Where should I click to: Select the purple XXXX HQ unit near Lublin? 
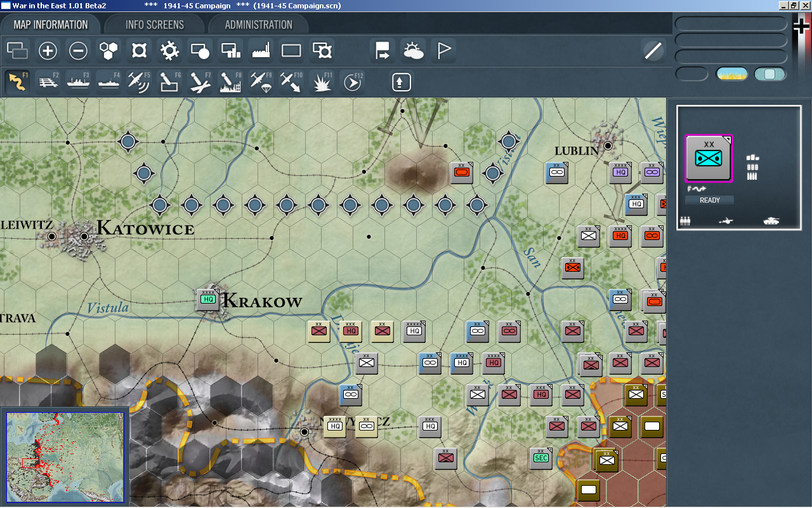(x=620, y=172)
